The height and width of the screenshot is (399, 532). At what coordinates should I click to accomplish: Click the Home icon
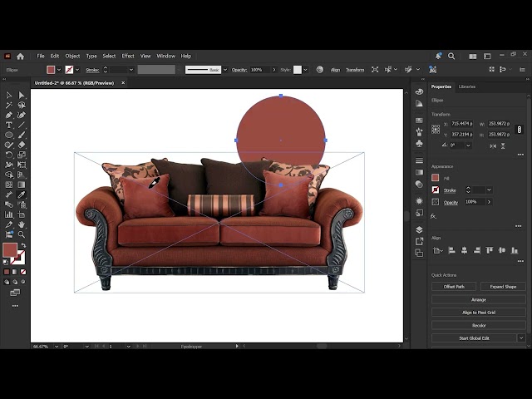tap(20, 57)
